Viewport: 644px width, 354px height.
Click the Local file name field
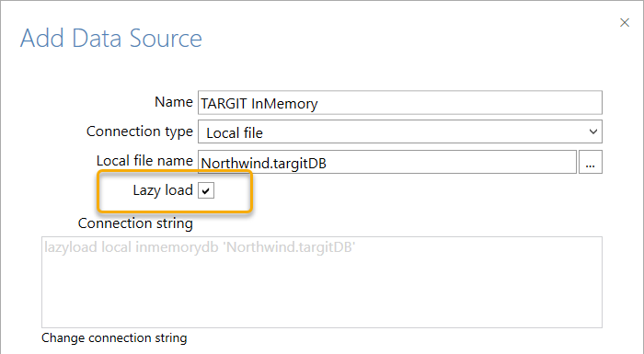tap(387, 162)
